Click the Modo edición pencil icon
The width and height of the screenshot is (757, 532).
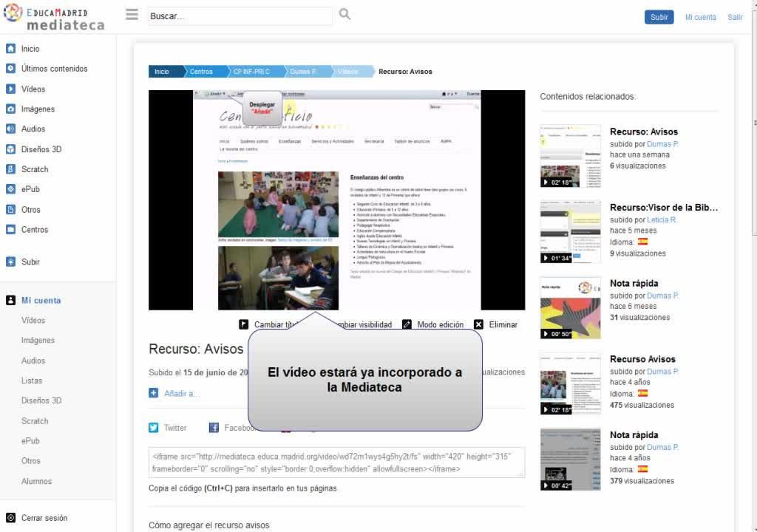point(407,324)
